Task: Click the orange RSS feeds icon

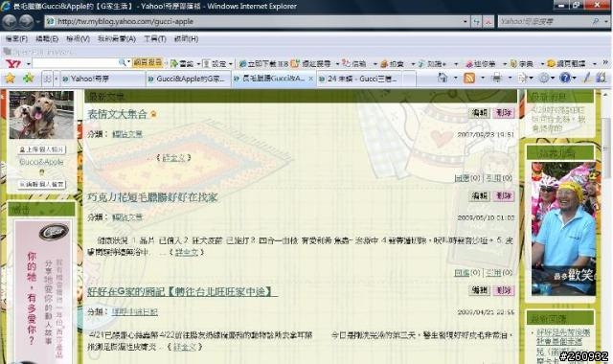Action: (x=469, y=78)
